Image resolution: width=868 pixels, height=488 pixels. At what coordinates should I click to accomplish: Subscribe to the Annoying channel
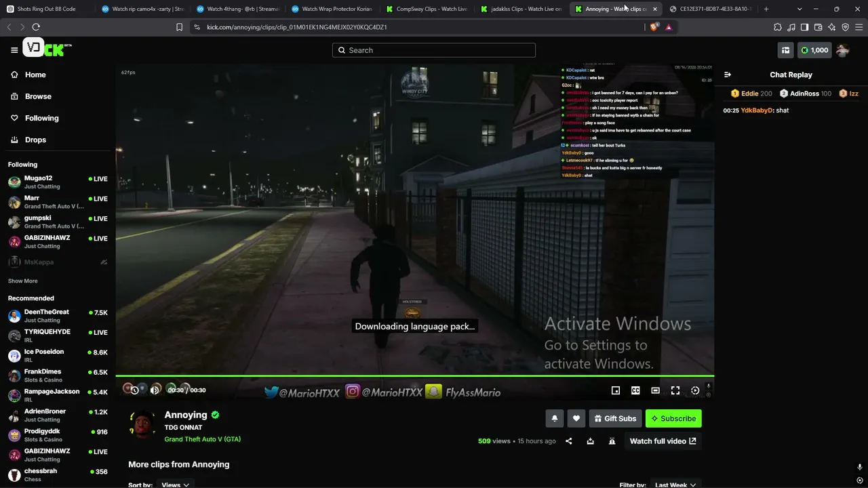[x=673, y=419]
